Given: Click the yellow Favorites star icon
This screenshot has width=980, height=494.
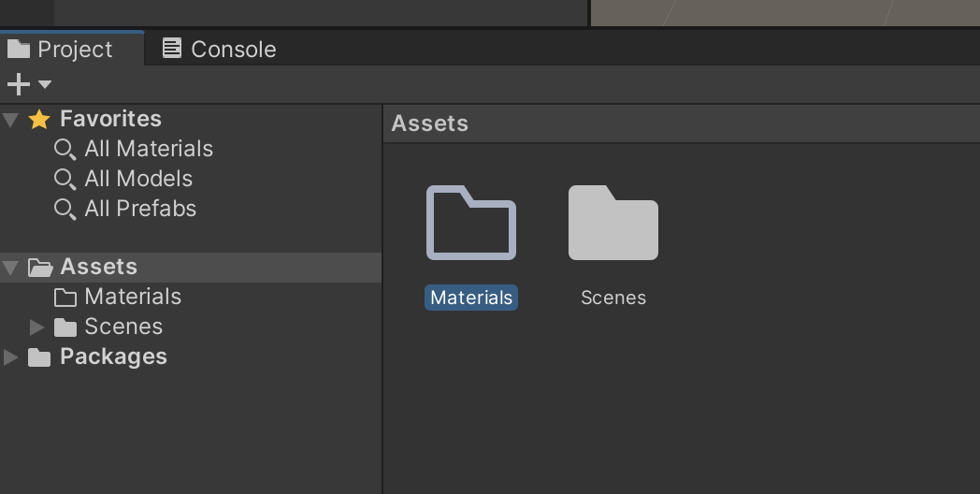Looking at the screenshot, I should [x=38, y=119].
